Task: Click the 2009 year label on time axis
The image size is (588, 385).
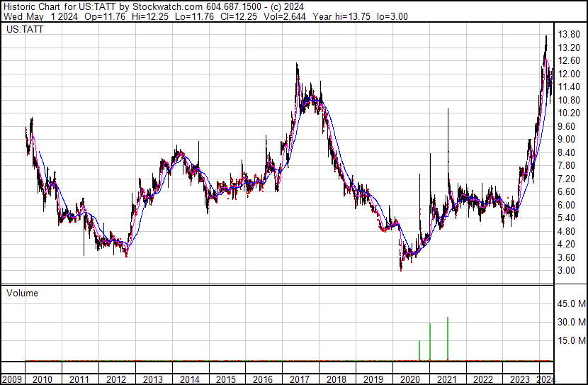Action: (12, 379)
